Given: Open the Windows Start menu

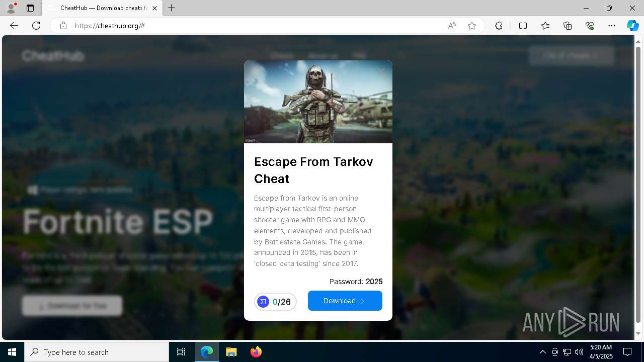Looking at the screenshot, I should (x=12, y=352).
